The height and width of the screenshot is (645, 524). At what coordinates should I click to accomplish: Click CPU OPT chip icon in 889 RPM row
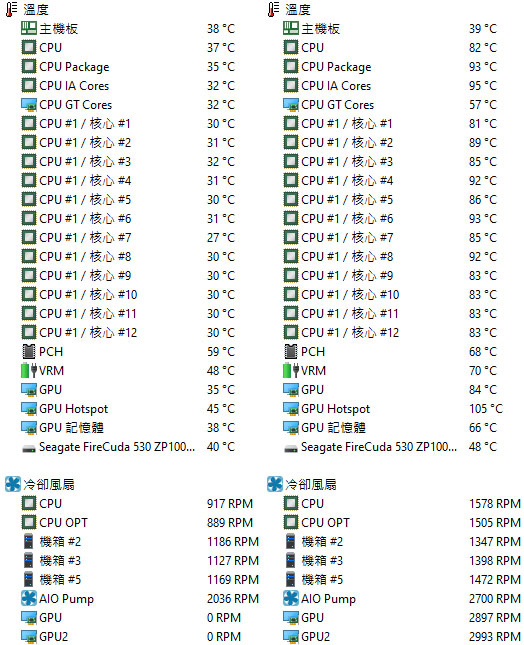point(29,522)
